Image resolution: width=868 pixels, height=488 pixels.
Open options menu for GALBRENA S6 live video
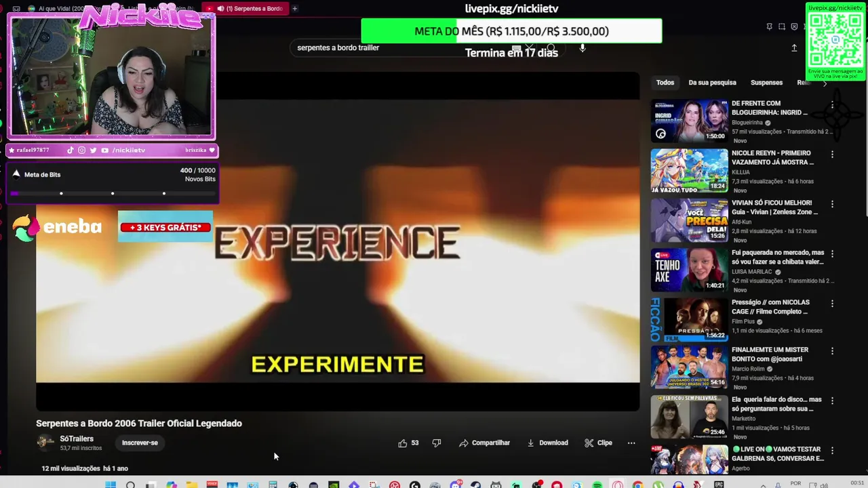tap(832, 450)
